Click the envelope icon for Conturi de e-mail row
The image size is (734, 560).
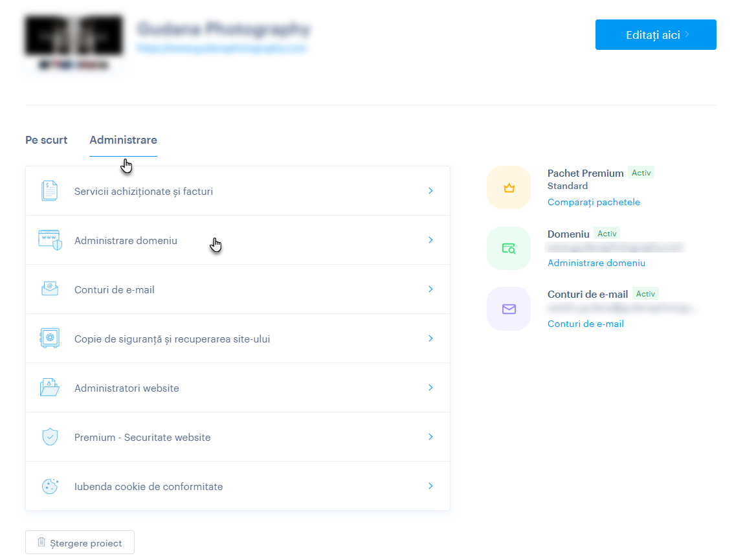(x=50, y=289)
